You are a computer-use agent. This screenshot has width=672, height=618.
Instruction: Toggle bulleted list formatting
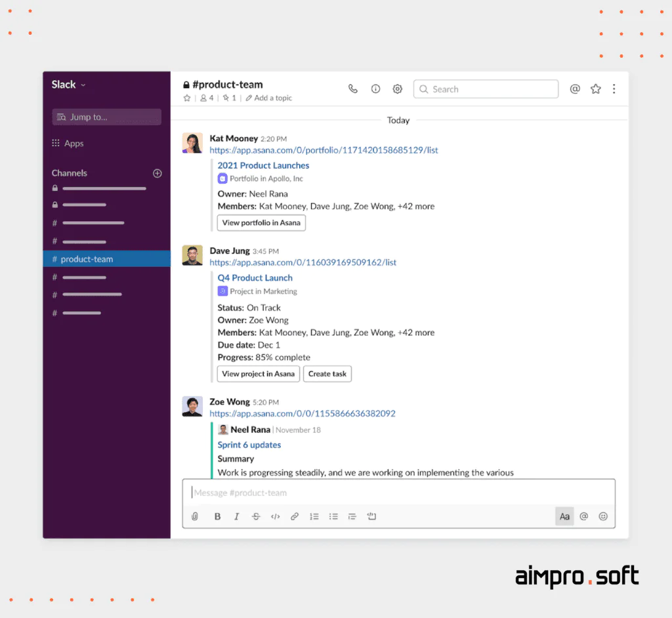pyautogui.click(x=333, y=516)
